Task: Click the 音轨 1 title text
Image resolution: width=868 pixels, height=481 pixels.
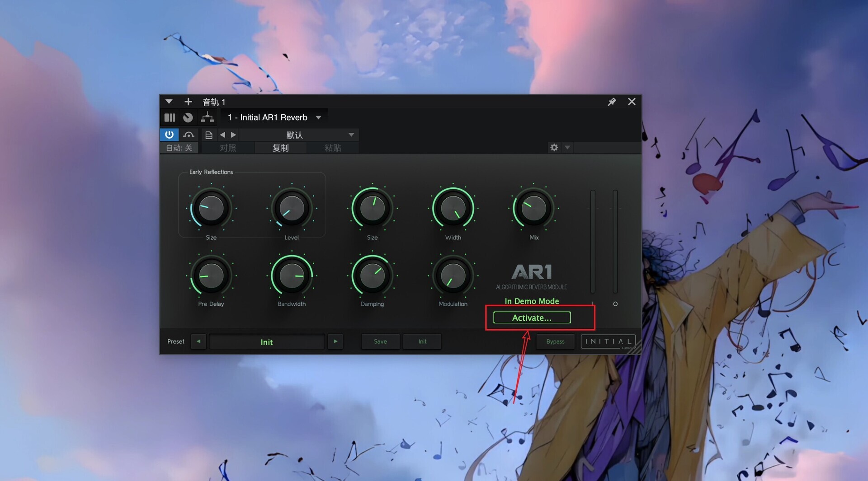Action: click(x=214, y=102)
